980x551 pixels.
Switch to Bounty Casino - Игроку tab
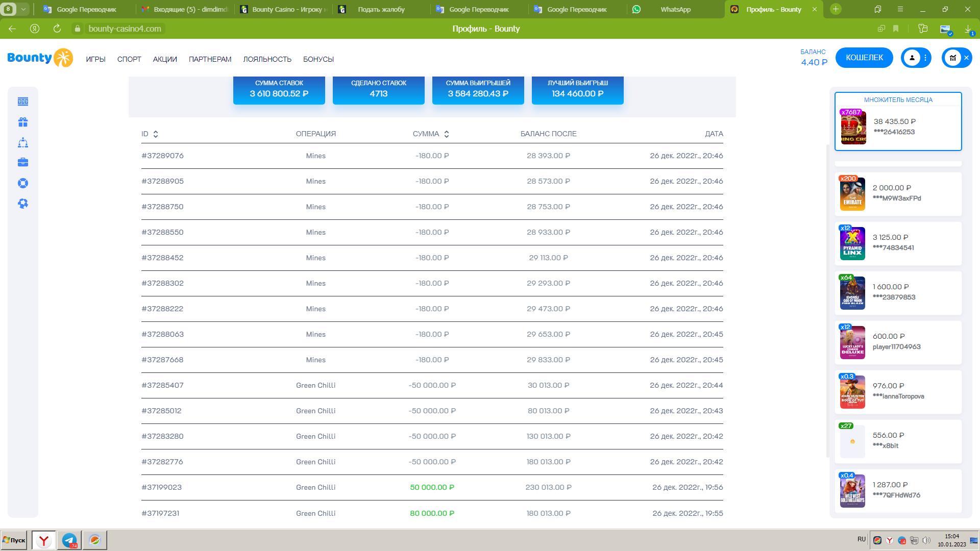click(283, 9)
